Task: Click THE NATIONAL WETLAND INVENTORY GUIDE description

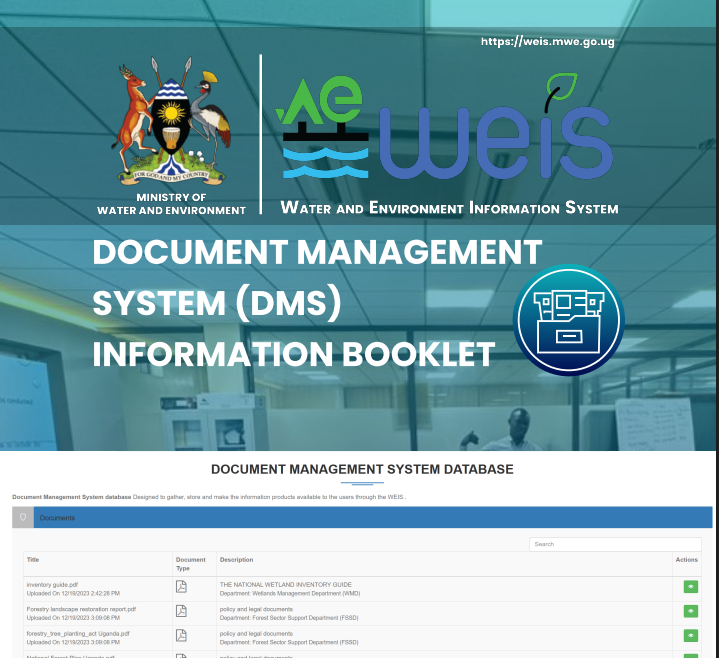Action: pyautogui.click(x=286, y=585)
